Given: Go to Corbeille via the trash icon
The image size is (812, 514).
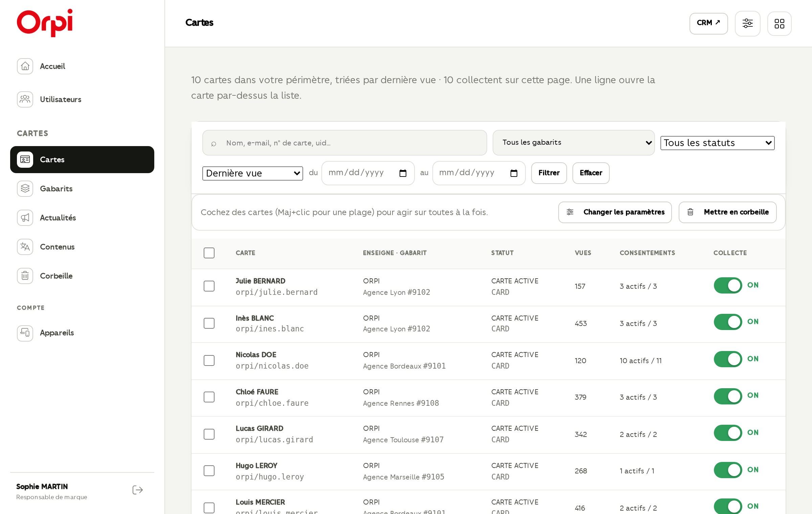Looking at the screenshot, I should click(25, 276).
